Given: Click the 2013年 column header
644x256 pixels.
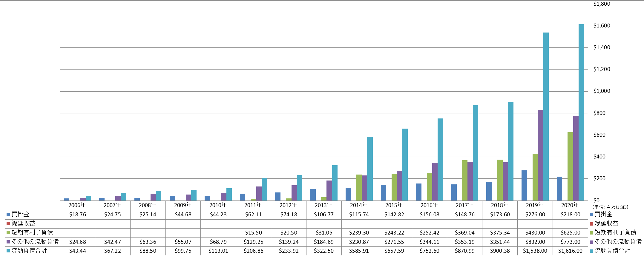Looking at the screenshot, I should pos(324,205).
